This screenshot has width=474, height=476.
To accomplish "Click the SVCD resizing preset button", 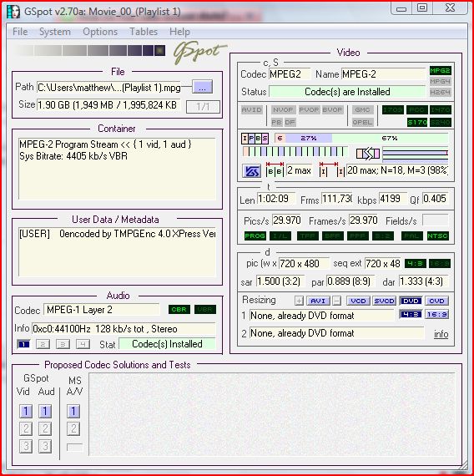I will (384, 301).
